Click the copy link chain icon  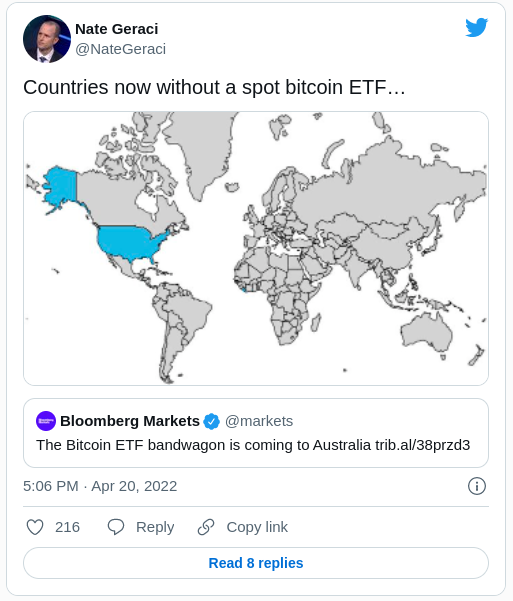pos(206,527)
